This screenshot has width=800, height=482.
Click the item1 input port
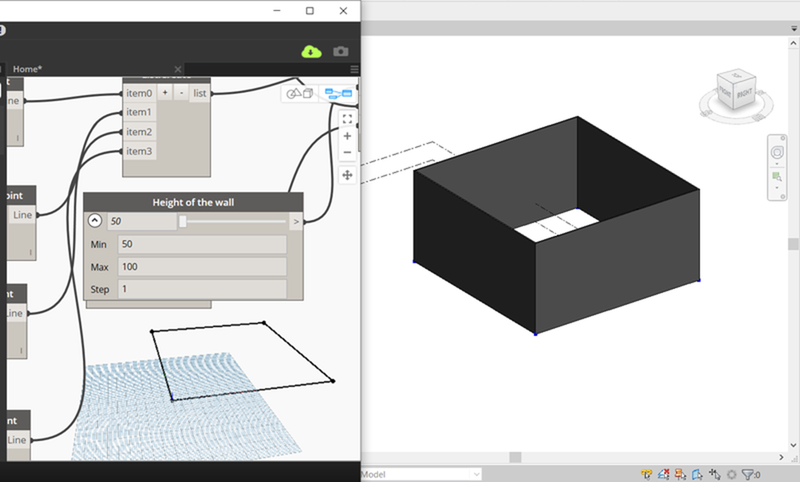tap(139, 112)
